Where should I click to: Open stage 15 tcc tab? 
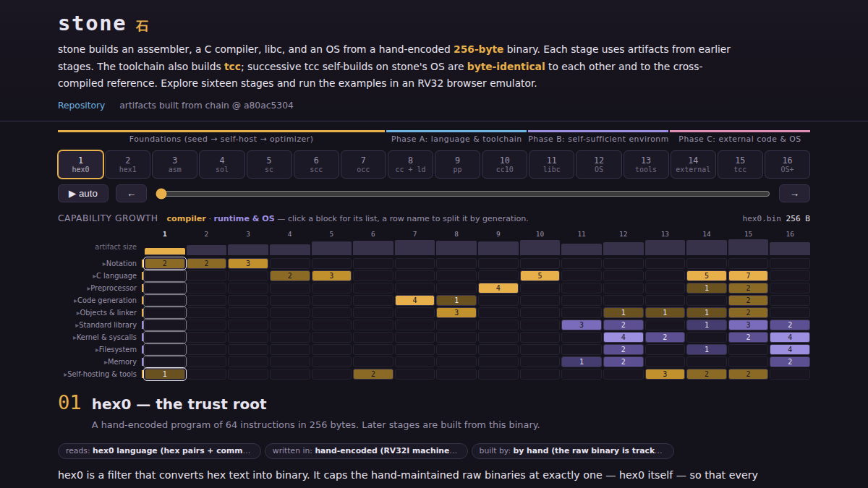740,164
